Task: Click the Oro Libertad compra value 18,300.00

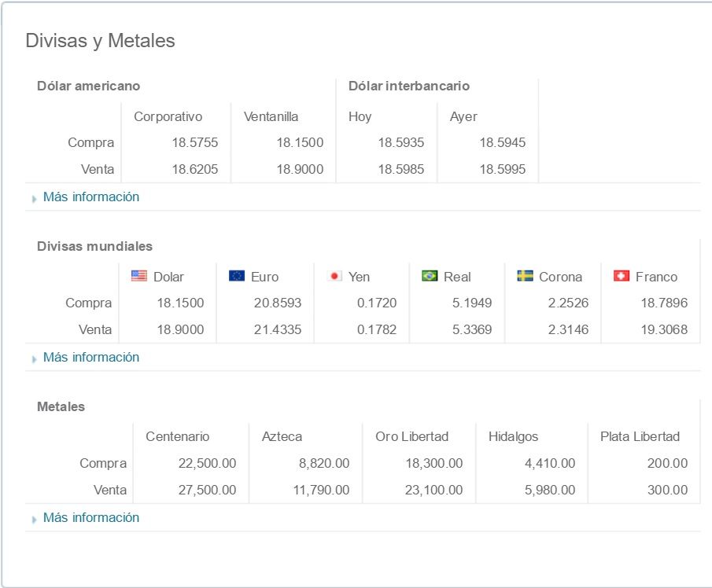Action: [433, 463]
